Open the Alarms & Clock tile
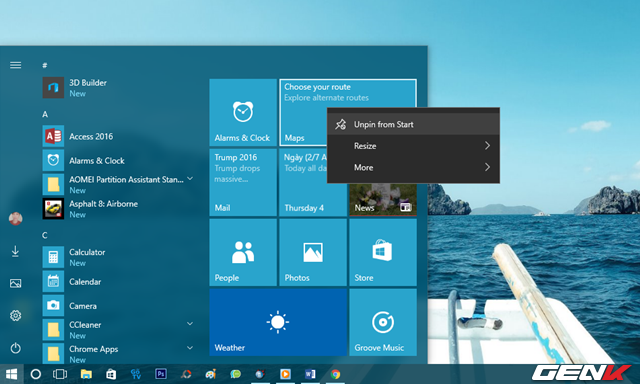The width and height of the screenshot is (640, 384). pos(243,113)
